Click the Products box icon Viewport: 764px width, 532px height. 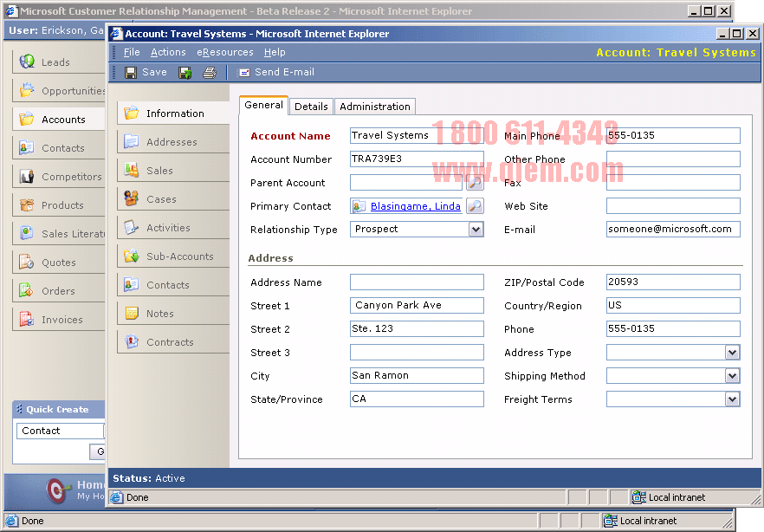coord(27,204)
